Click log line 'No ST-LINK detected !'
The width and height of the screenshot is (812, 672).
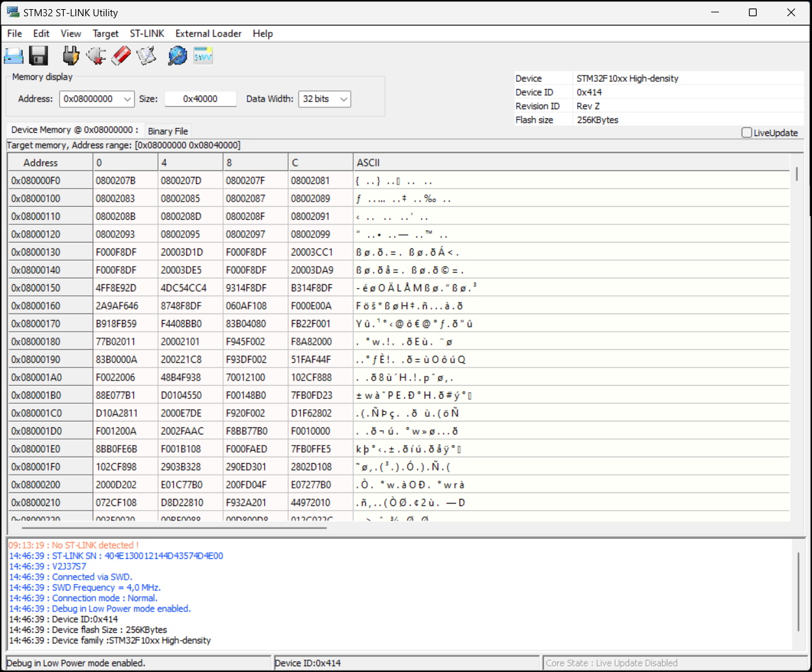pos(74,545)
